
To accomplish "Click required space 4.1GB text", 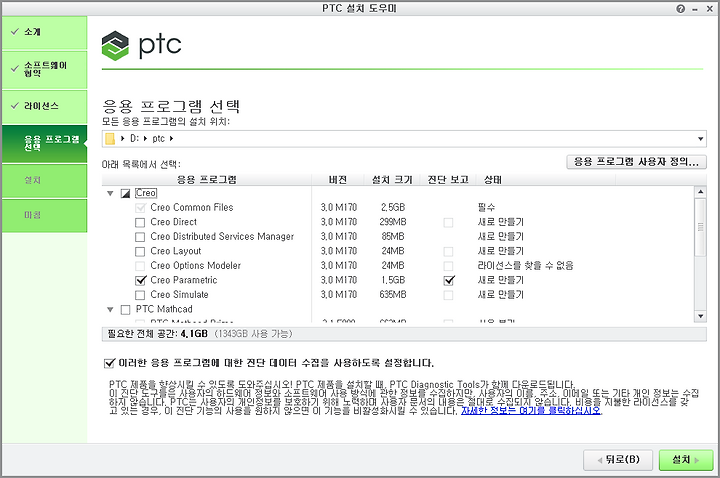I will coord(193,334).
